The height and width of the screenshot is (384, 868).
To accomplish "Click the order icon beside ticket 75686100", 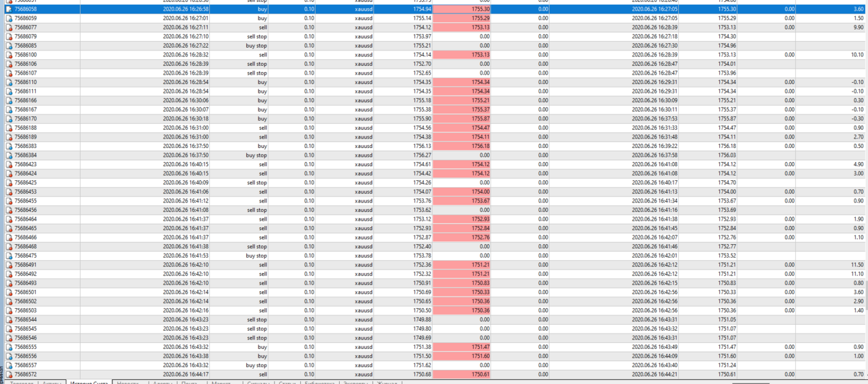I will (9, 55).
